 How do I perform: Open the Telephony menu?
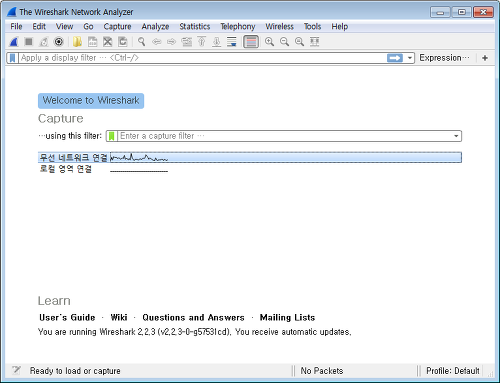[238, 26]
